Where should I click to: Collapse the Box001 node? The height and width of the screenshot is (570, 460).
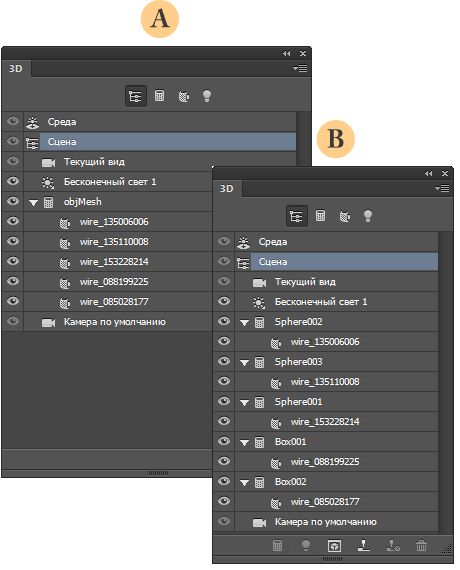click(x=244, y=443)
